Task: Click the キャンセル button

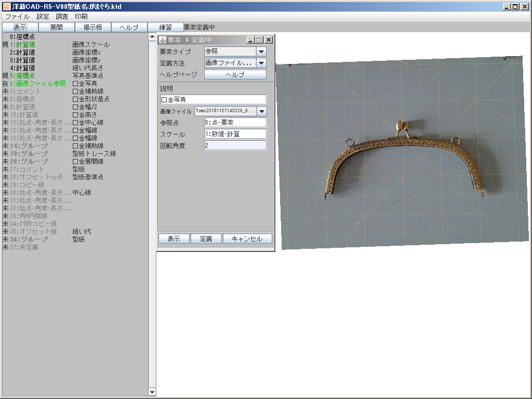Action: [x=247, y=239]
